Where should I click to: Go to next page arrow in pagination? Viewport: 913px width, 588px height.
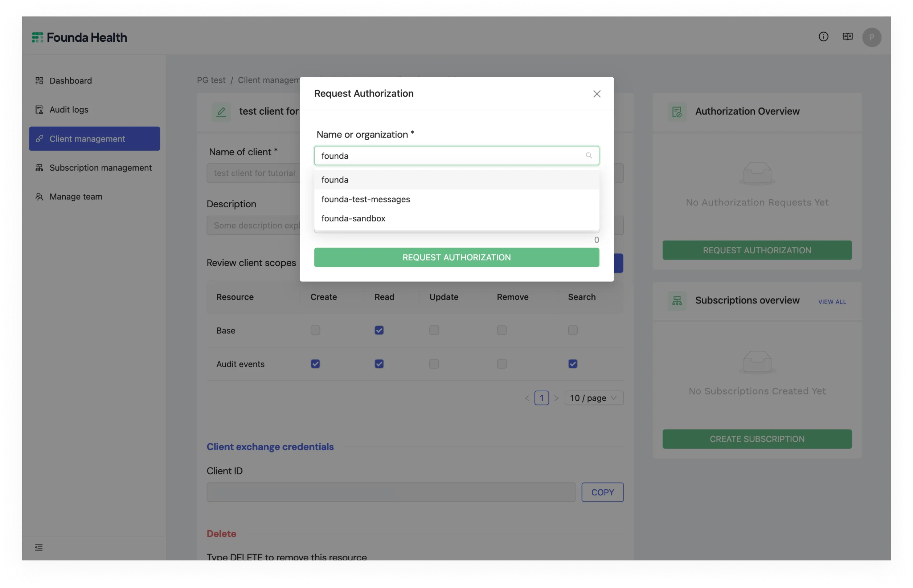[x=556, y=398]
